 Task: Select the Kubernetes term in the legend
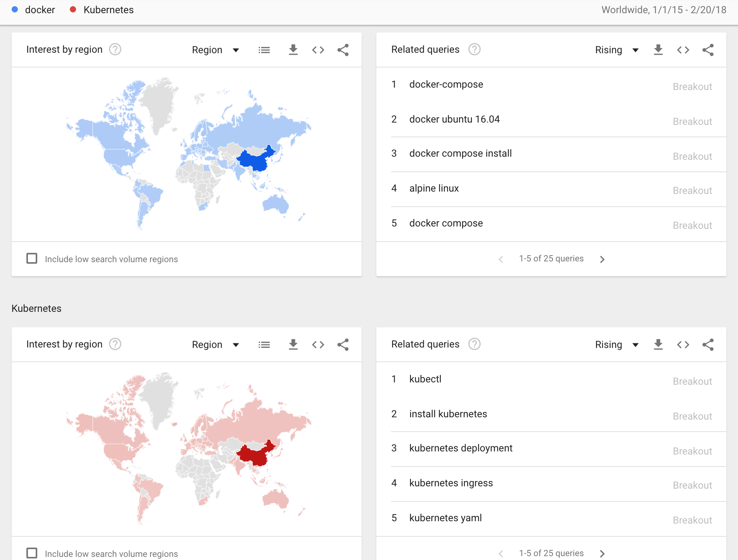pos(109,10)
